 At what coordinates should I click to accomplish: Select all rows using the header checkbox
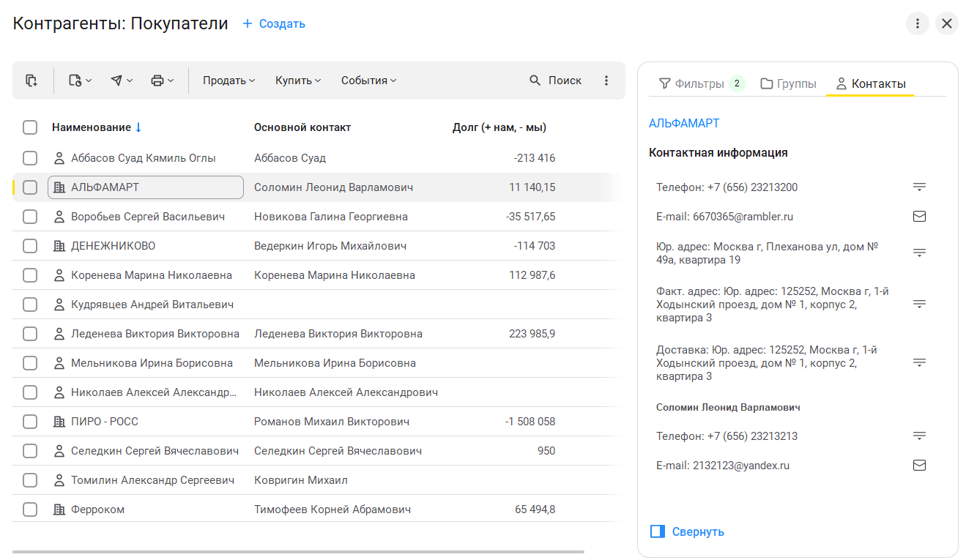click(30, 127)
